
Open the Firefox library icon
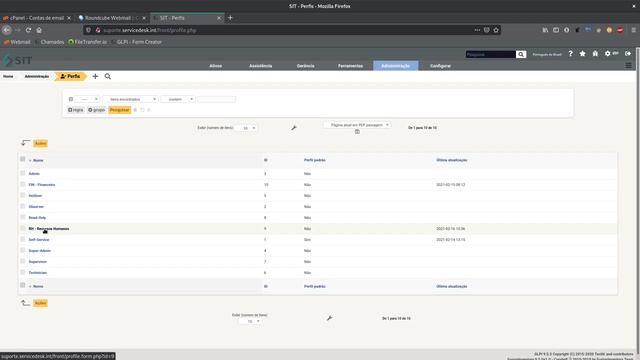545,30
